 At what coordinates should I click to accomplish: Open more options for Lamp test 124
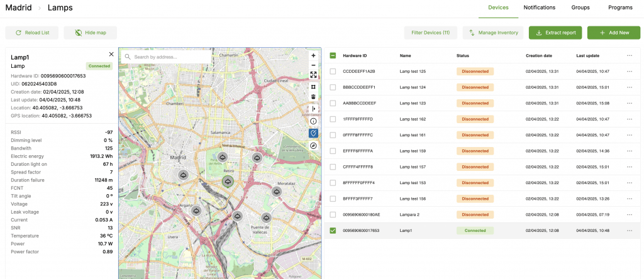[x=629, y=87]
